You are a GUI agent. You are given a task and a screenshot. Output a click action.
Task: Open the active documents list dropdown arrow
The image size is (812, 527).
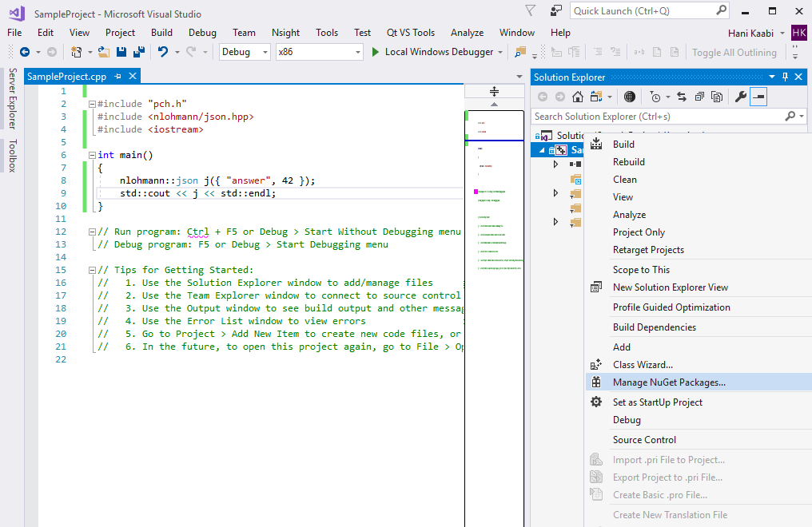(519, 77)
